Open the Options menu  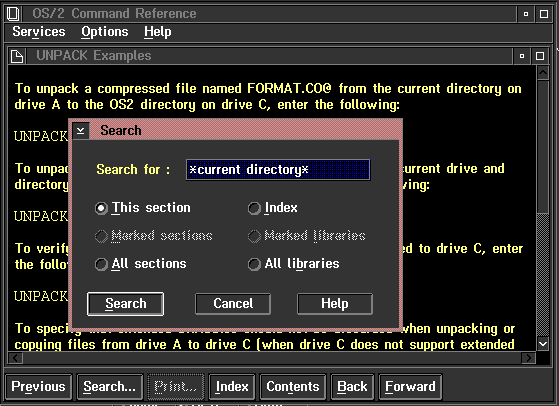coord(104,32)
